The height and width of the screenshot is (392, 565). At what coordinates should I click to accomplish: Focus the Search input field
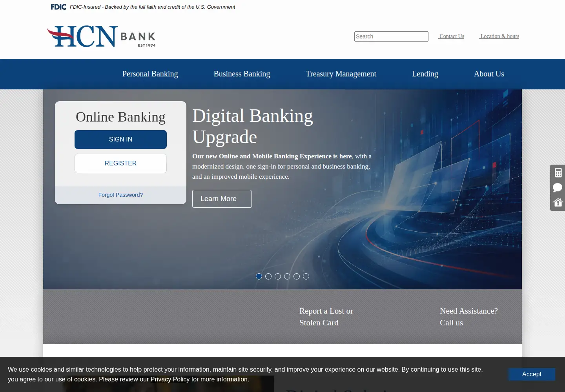pos(391,36)
